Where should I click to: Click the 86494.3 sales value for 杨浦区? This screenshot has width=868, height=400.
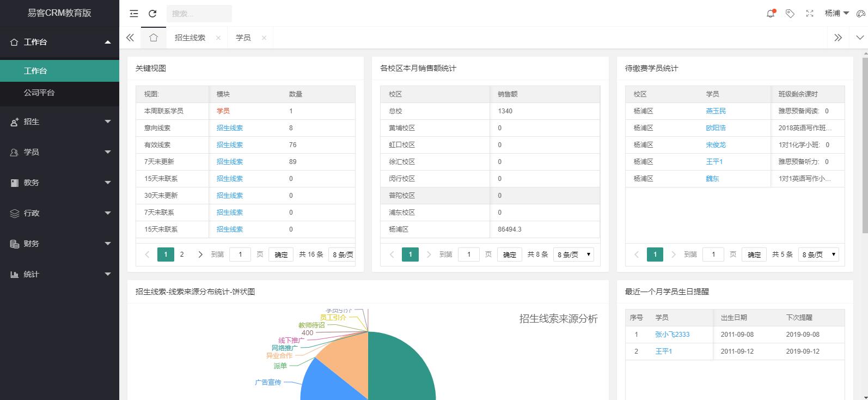[510, 229]
